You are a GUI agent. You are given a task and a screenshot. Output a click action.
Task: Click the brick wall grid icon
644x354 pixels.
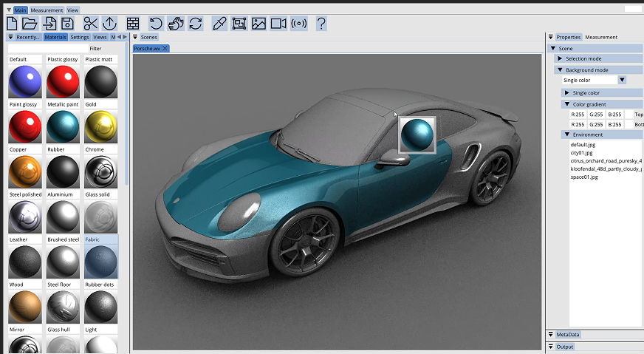tap(133, 24)
